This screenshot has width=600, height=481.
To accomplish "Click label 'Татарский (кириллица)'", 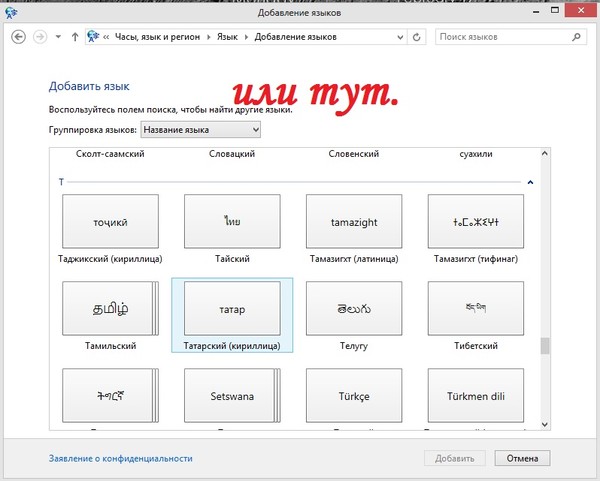I will pos(232,346).
